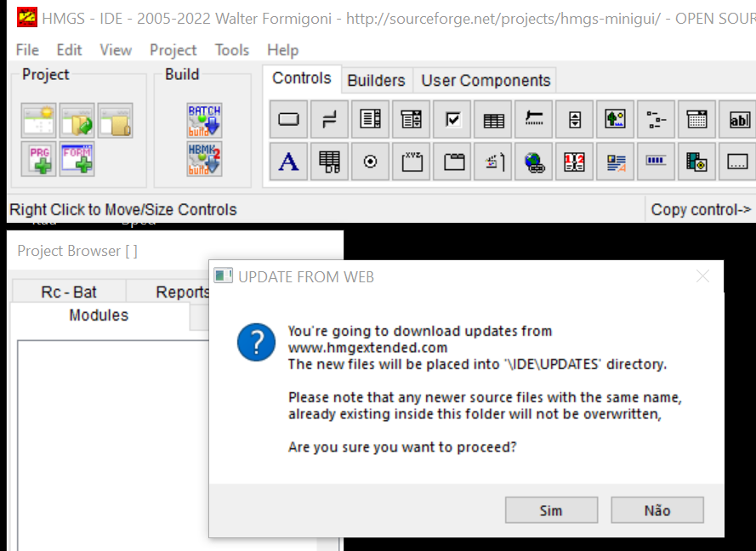
Task: Select the text box 'abl' control icon
Action: click(737, 119)
